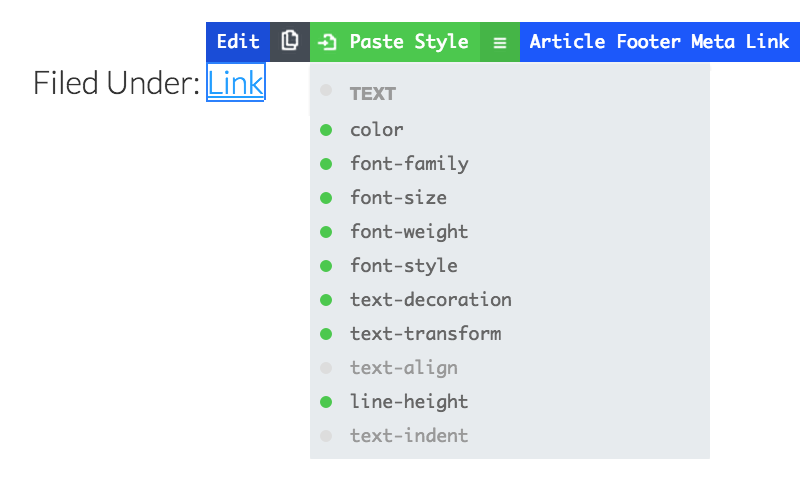Toggle the color property dot
The image size is (800, 500).
(x=326, y=130)
